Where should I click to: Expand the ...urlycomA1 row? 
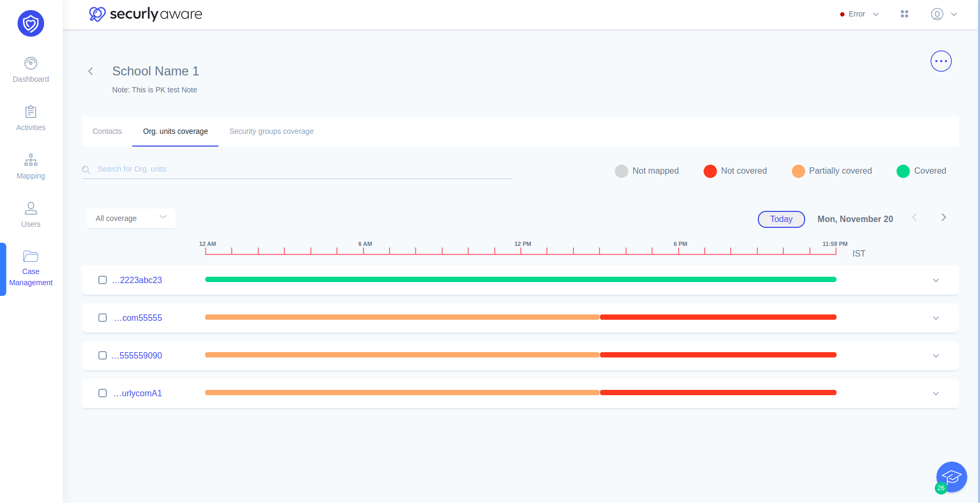936,394
